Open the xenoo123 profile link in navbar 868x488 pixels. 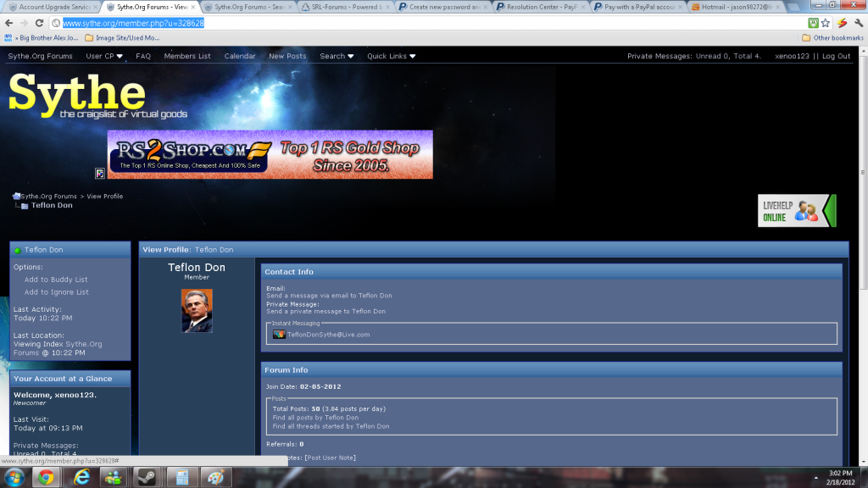792,56
